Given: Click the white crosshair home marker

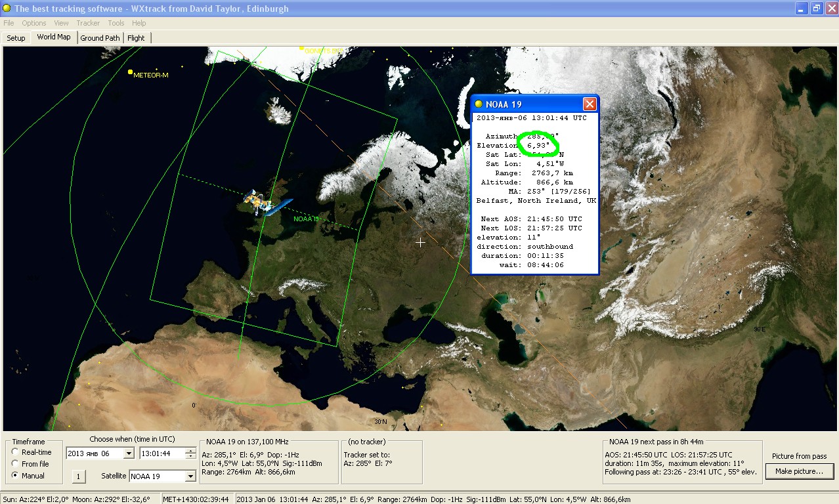Looking at the screenshot, I should 420,242.
